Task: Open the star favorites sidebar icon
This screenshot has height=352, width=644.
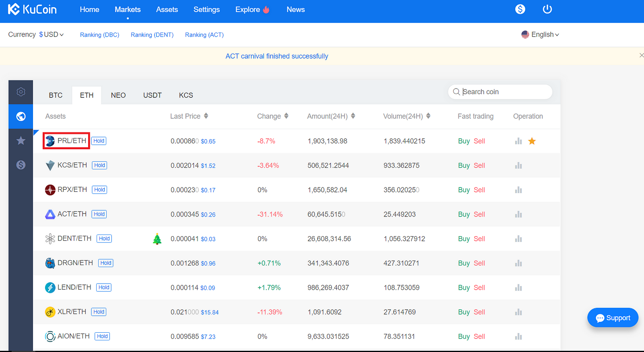Action: [x=21, y=140]
